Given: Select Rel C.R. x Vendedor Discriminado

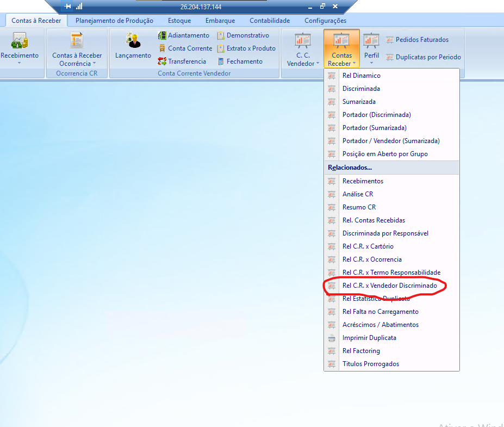Looking at the screenshot, I should 389,286.
